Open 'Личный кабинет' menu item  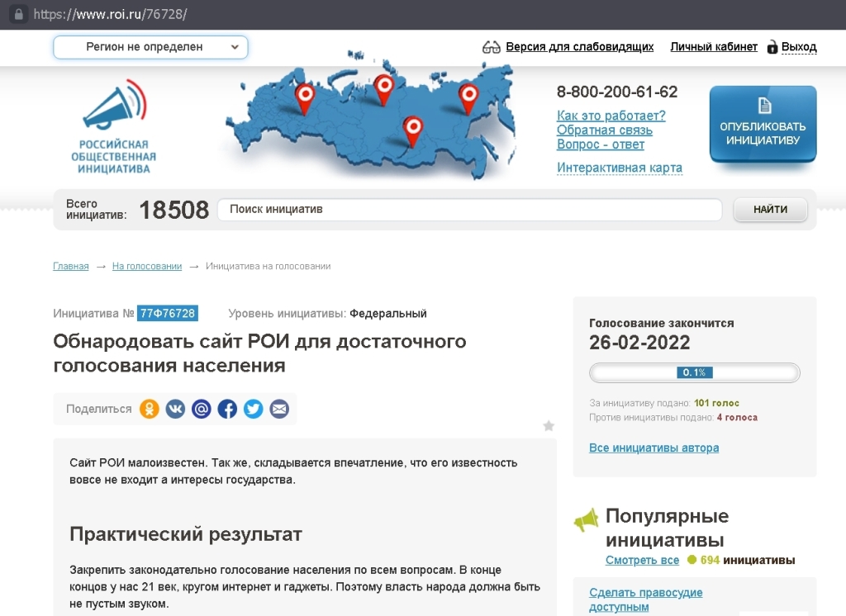[x=713, y=47]
